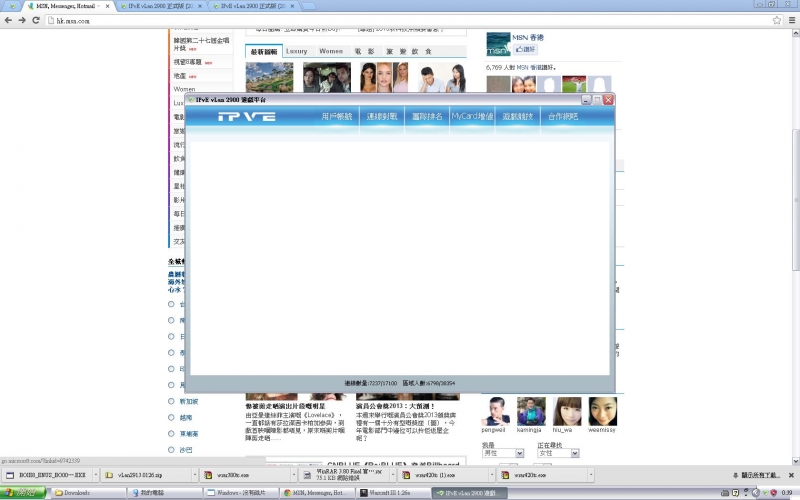The height and width of the screenshot is (500, 800).
Task: Switch to the Women tab on MSN
Action: pos(331,51)
